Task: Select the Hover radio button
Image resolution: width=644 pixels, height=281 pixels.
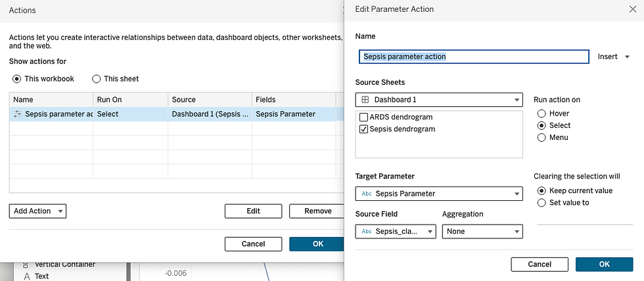Action: click(x=541, y=113)
